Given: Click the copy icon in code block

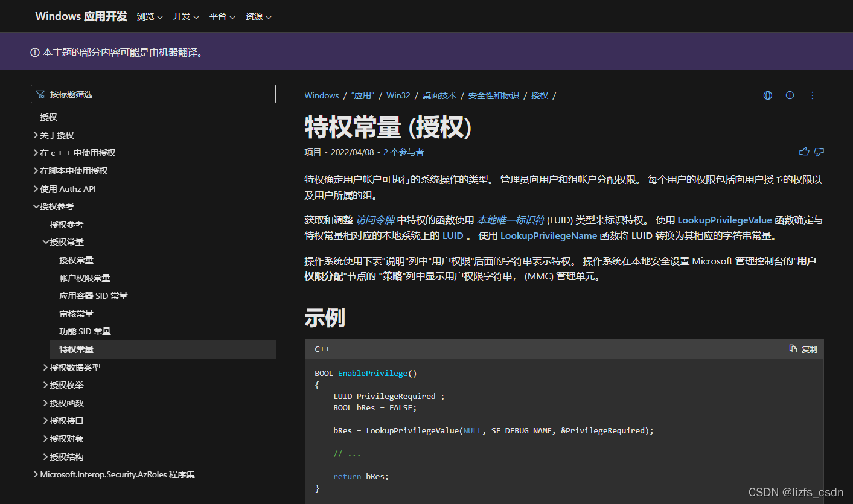Looking at the screenshot, I should coord(793,349).
